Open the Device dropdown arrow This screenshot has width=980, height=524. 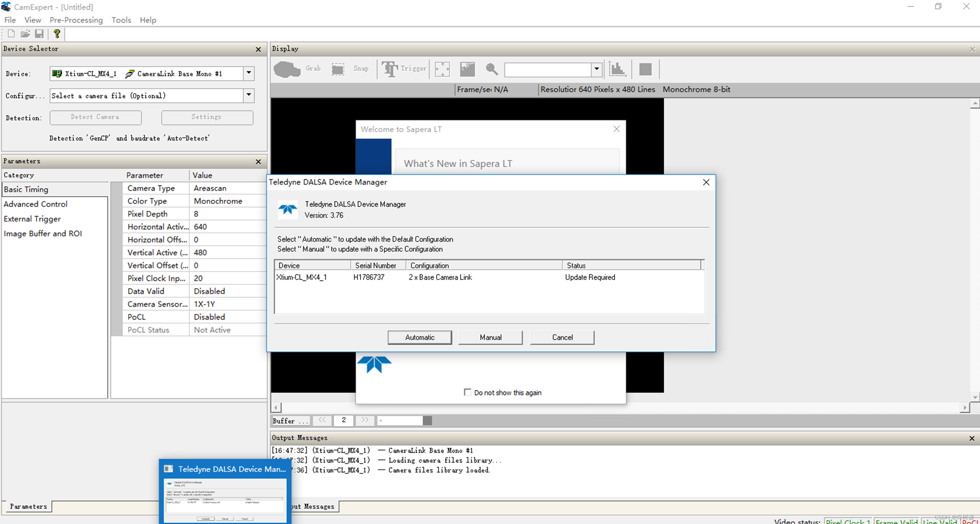[x=249, y=73]
